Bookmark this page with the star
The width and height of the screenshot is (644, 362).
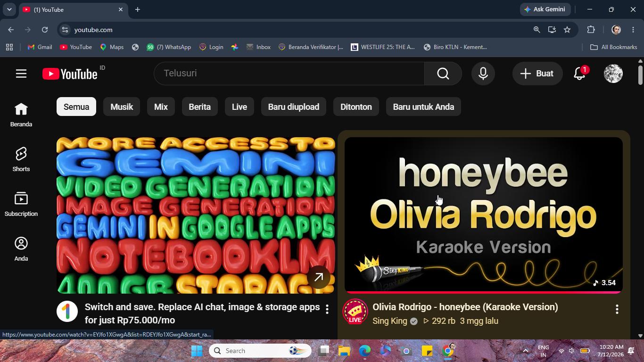point(567,30)
